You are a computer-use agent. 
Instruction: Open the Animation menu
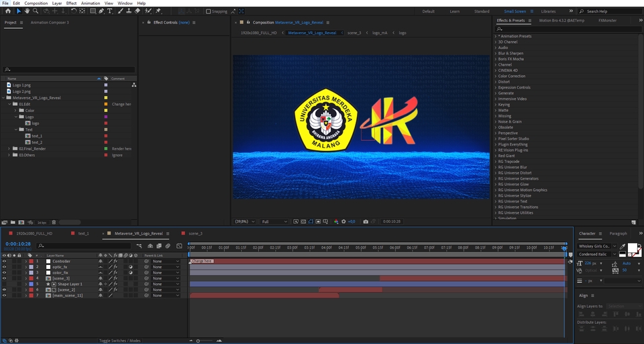pos(91,3)
